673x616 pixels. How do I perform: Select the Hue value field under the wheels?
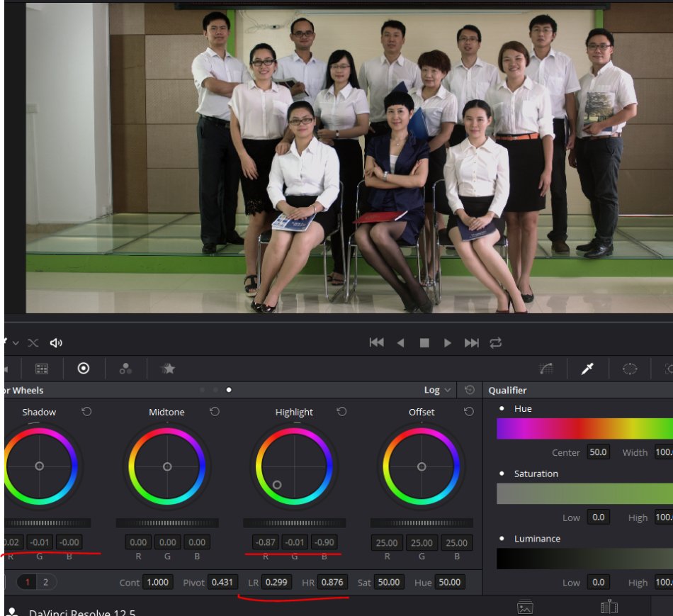point(450,582)
